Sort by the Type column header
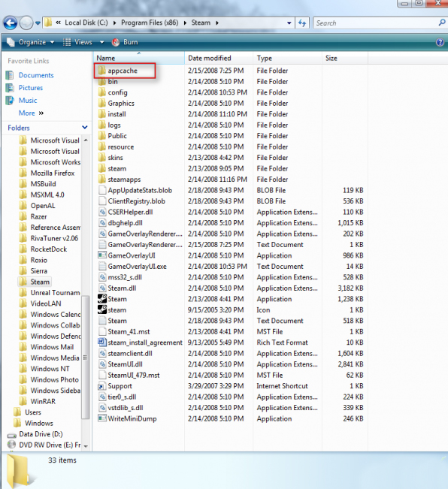The height and width of the screenshot is (489, 448). tap(287, 58)
